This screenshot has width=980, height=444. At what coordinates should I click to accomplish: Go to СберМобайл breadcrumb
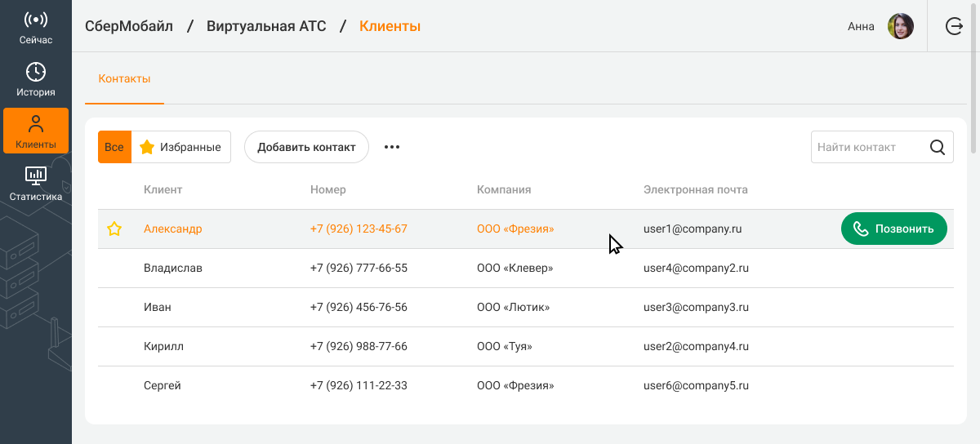point(129,26)
